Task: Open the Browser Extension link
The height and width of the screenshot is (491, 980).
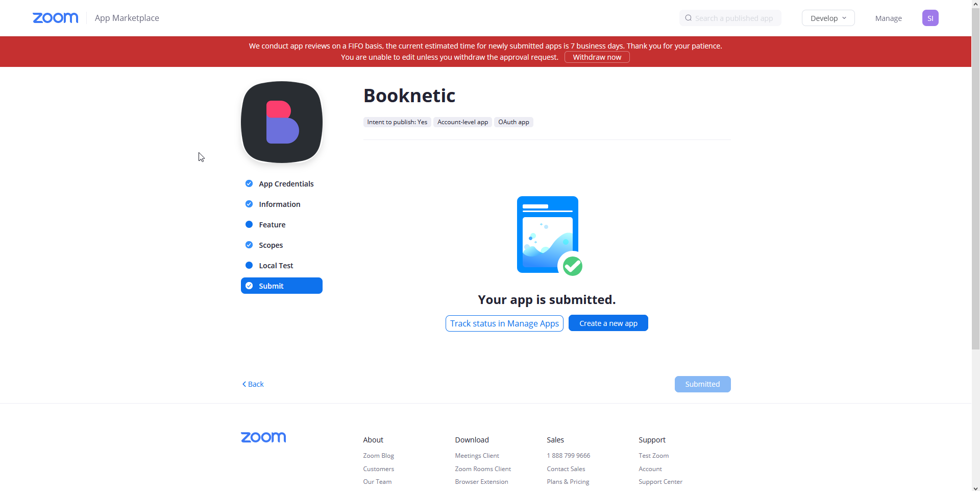Action: (x=481, y=482)
